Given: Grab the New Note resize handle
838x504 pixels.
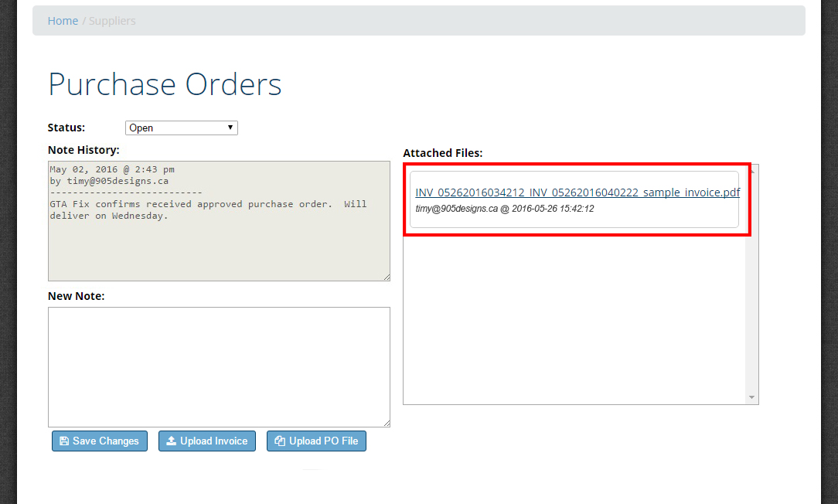Looking at the screenshot, I should 386,423.
